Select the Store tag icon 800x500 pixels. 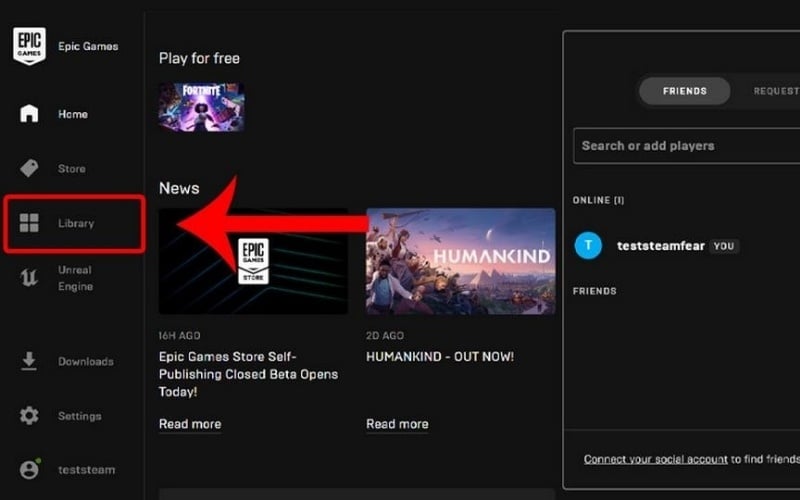29,168
